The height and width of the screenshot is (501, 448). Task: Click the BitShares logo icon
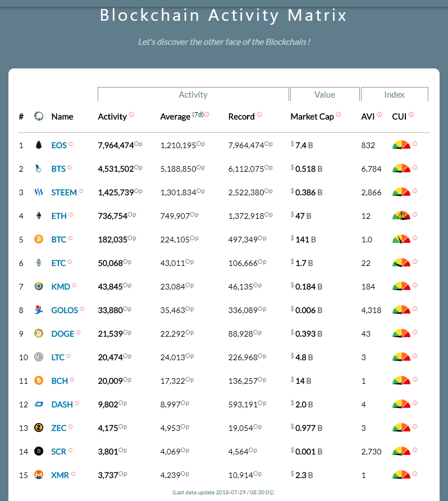point(39,169)
